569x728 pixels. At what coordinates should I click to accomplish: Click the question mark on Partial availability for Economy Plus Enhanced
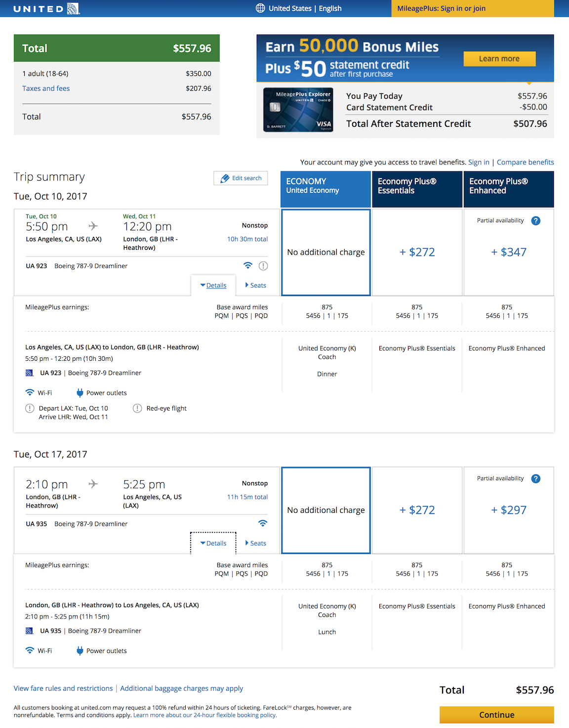pyautogui.click(x=536, y=221)
